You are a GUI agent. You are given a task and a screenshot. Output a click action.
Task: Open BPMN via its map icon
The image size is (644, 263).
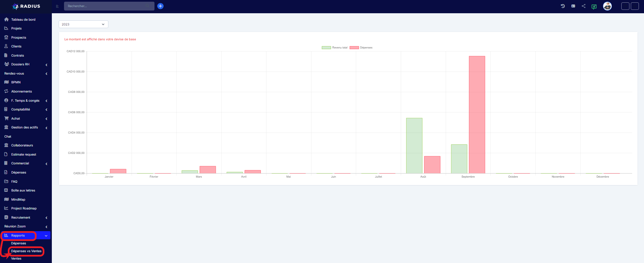pos(6,82)
